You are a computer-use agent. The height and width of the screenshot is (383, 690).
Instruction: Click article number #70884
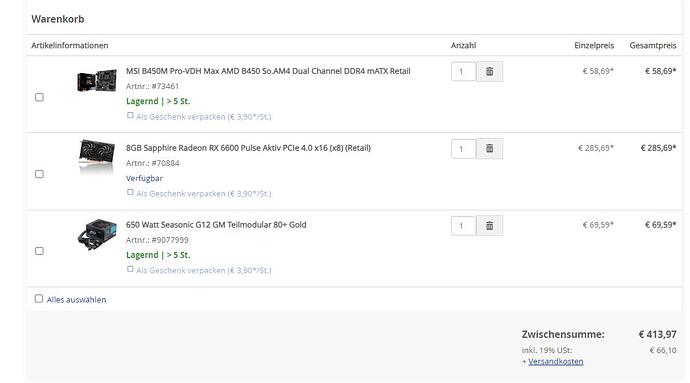click(152, 163)
